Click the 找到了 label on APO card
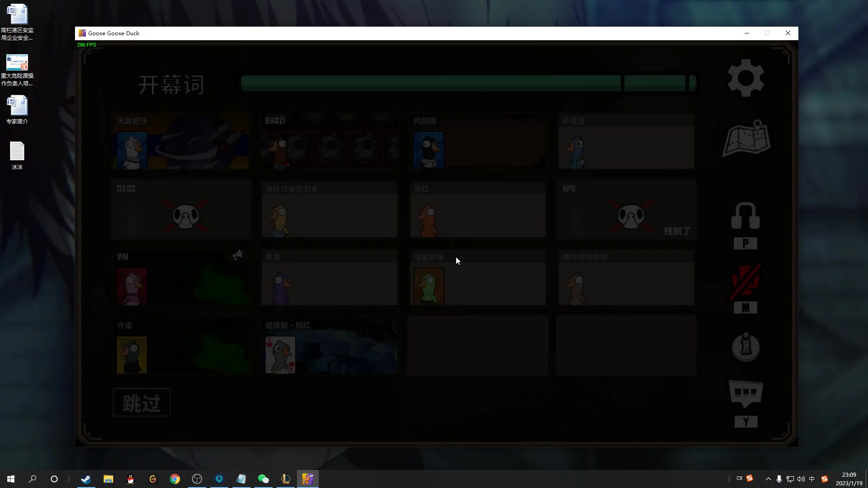868x488 pixels. 677,231
